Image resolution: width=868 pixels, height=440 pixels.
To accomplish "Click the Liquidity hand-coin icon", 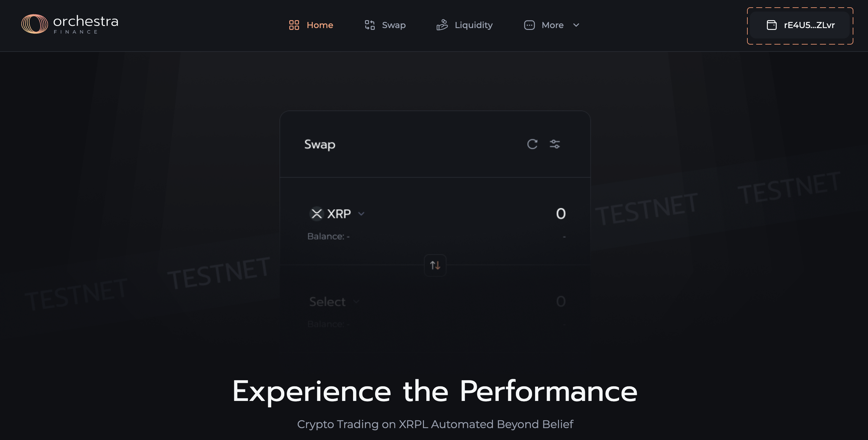I will pos(442,25).
